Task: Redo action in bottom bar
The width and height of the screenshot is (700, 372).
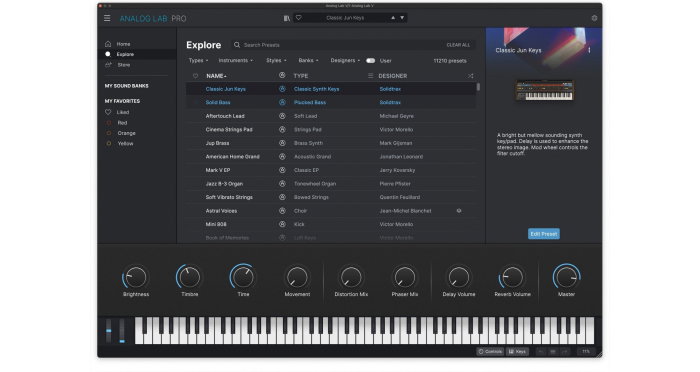Action: (565, 352)
